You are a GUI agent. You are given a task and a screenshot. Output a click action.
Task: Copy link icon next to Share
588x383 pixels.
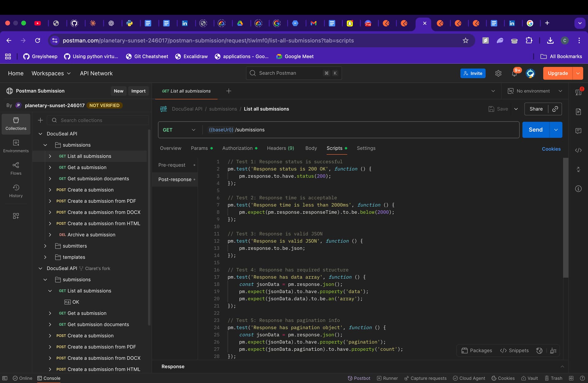click(555, 109)
